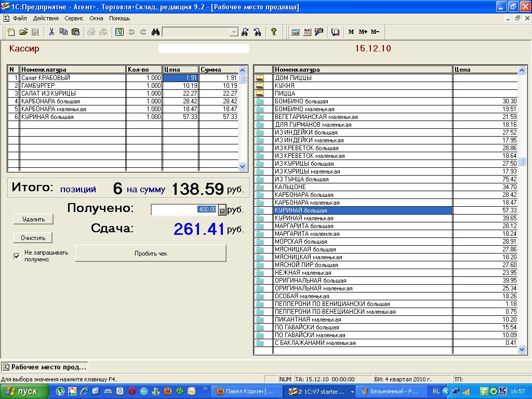Open the Файл menu
The width and height of the screenshot is (532, 399).
pyautogui.click(x=20, y=18)
